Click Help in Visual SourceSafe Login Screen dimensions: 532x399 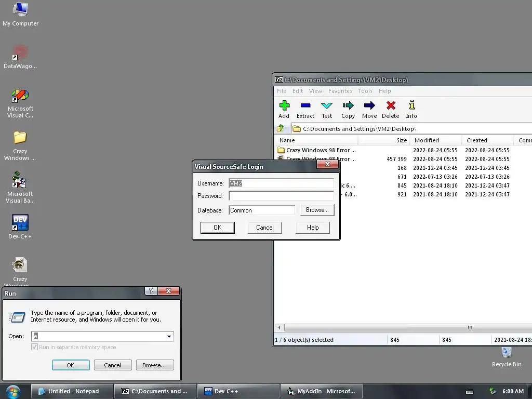tap(313, 228)
